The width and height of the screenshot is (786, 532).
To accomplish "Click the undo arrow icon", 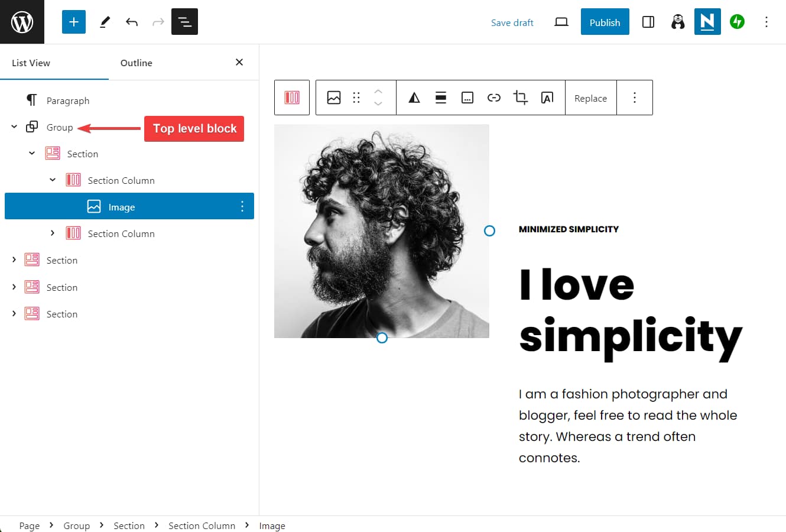I will 131,22.
